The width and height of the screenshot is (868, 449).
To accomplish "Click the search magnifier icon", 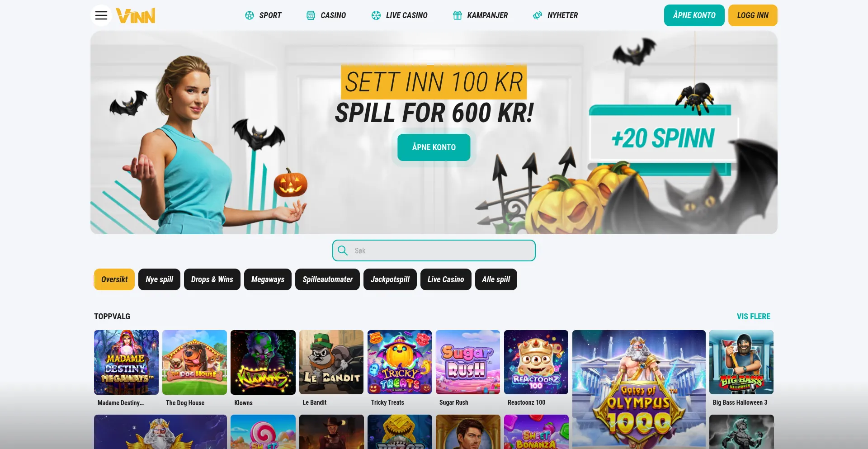I will pyautogui.click(x=343, y=250).
